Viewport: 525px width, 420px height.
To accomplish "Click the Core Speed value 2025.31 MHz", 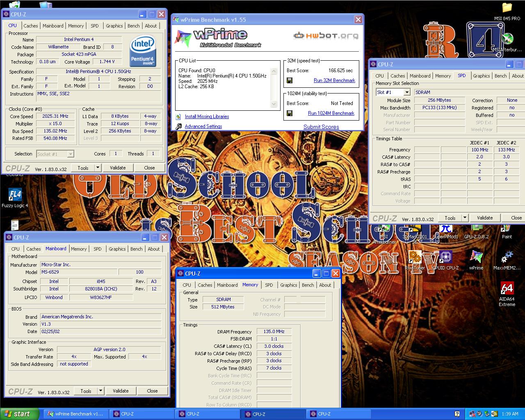I will [55, 116].
